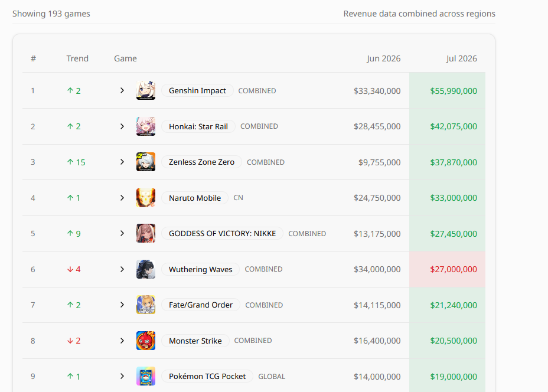Viewport: 548px width, 392px height.
Task: Open the Fate/Grand Order name pill
Action: tap(201, 305)
